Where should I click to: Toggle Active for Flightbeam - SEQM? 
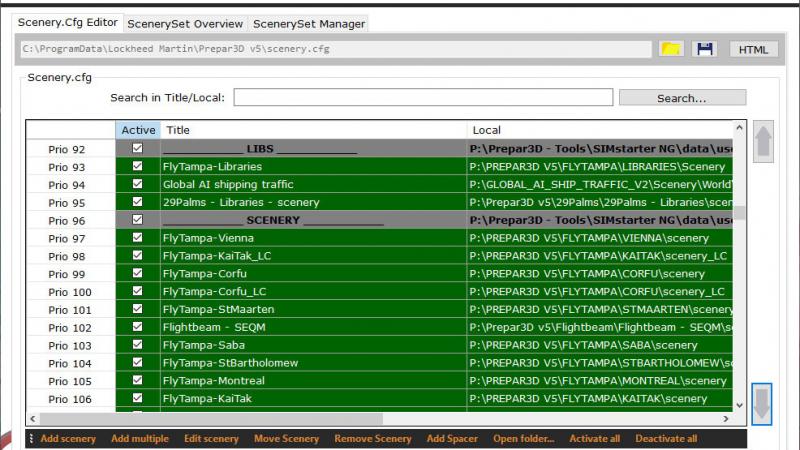(137, 327)
